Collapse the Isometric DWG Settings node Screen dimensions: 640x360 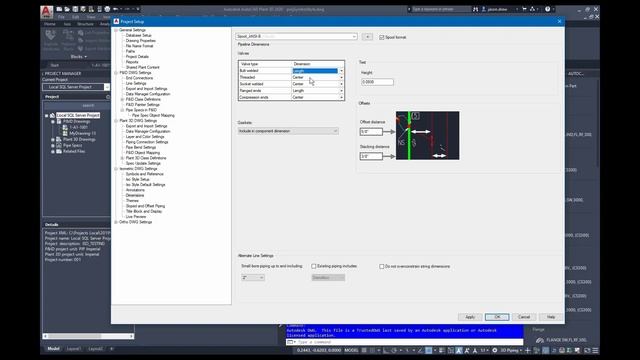[116, 169]
